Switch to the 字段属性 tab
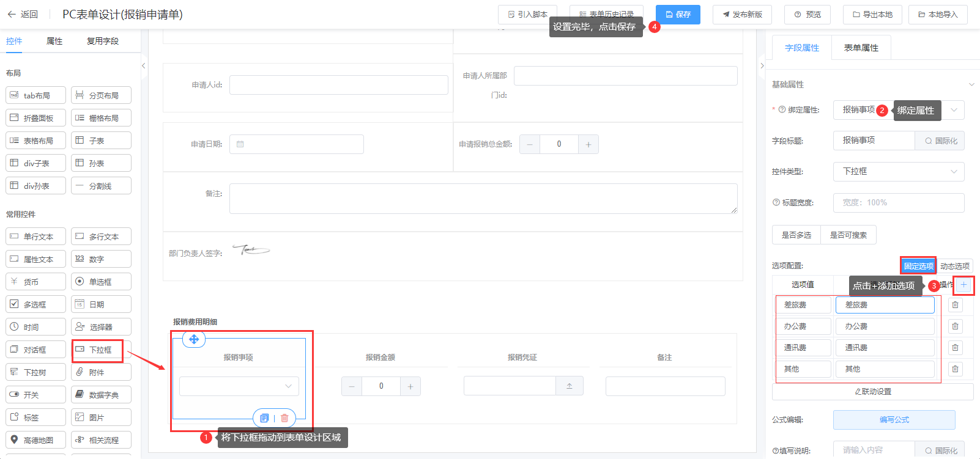Viewport: 980px width, 459px height. (x=802, y=48)
